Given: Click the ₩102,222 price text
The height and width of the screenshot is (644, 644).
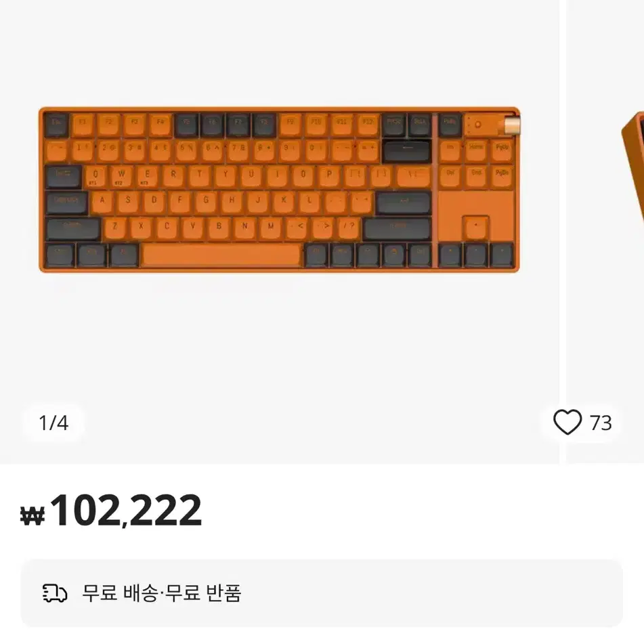Looking at the screenshot, I should point(111,511).
